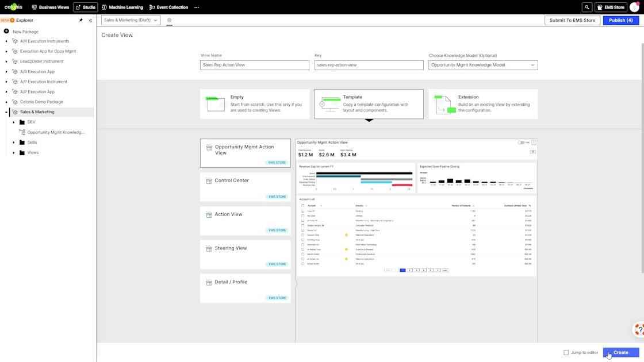Edit the View Name field
This screenshot has height=362, width=644.
[255, 65]
